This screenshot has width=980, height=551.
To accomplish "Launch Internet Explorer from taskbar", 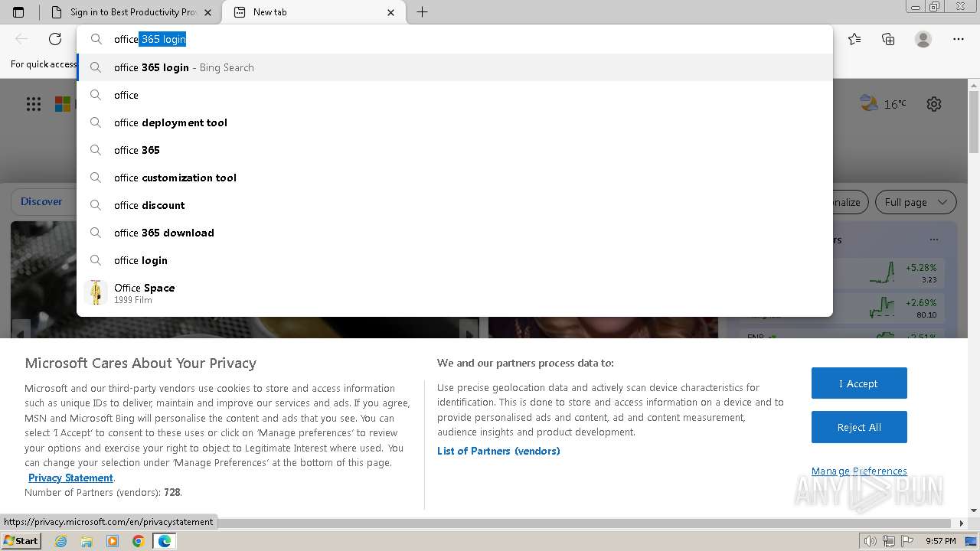I will tap(61, 541).
